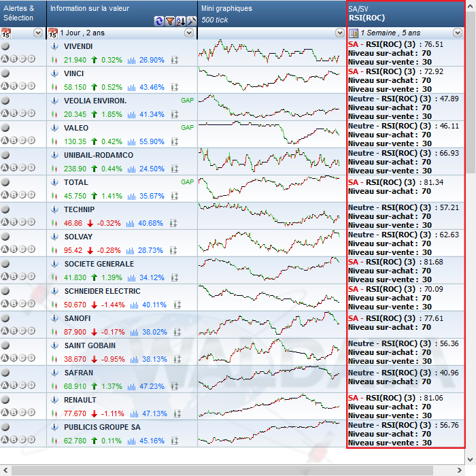Viewport: 476px width, 476px height.
Task: Click info icon for UNIBAIL-RODAMCO
Action: click(x=54, y=155)
